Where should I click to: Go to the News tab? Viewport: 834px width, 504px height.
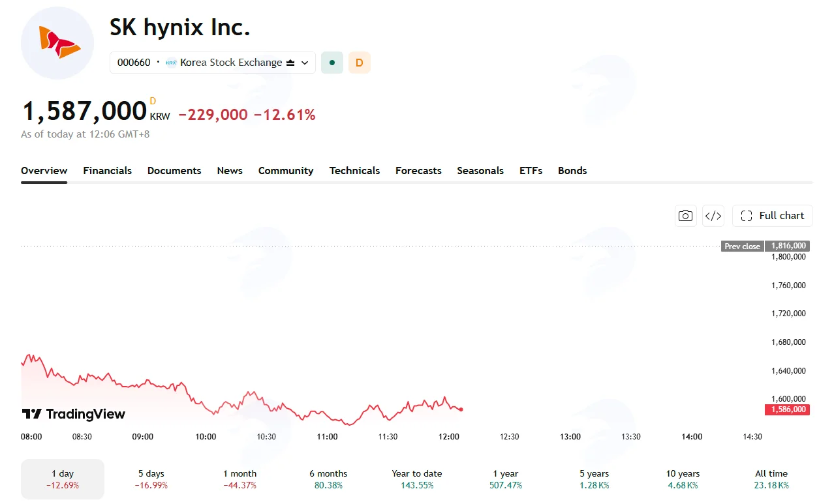(x=230, y=170)
